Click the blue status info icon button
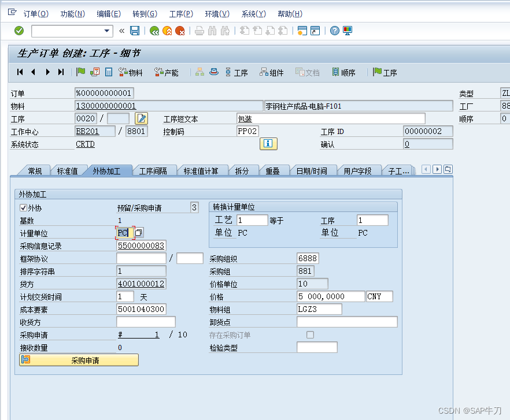This screenshot has width=510, height=420. [268, 144]
